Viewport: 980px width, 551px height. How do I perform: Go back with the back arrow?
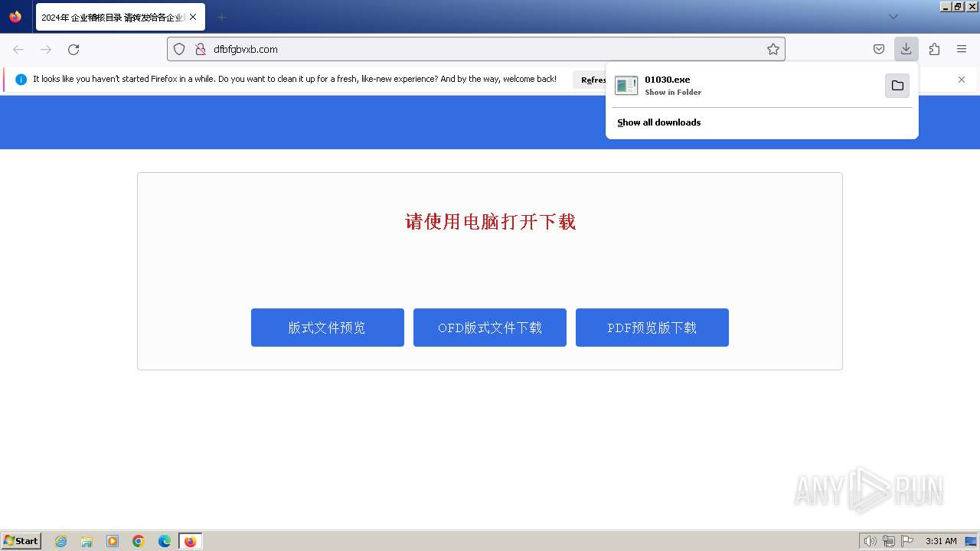click(18, 49)
